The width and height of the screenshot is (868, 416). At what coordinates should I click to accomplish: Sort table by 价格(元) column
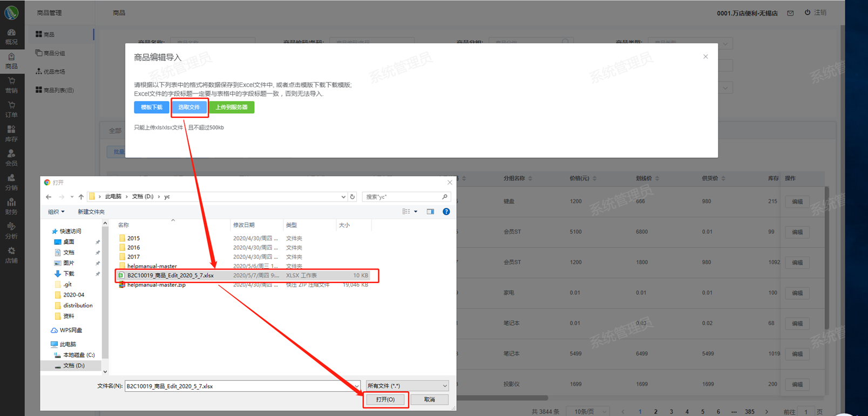[x=582, y=178]
